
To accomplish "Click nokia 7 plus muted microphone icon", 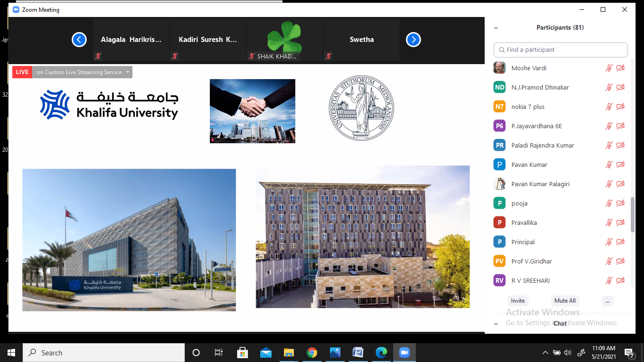I will 609,107.
